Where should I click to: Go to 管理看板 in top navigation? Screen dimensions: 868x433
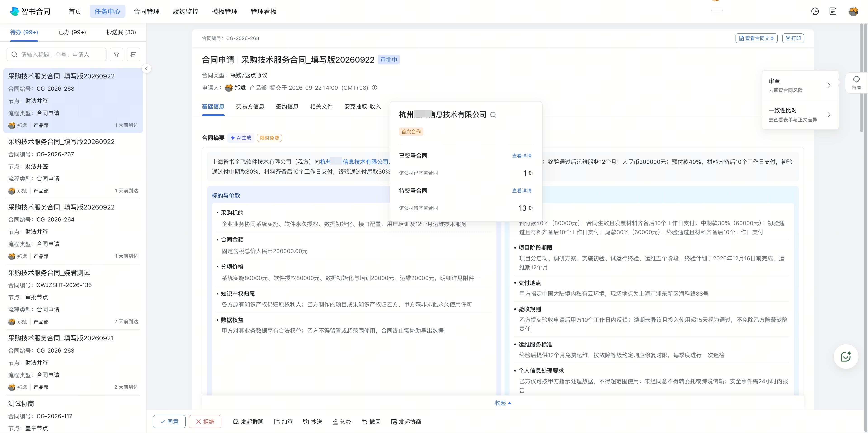click(x=264, y=12)
